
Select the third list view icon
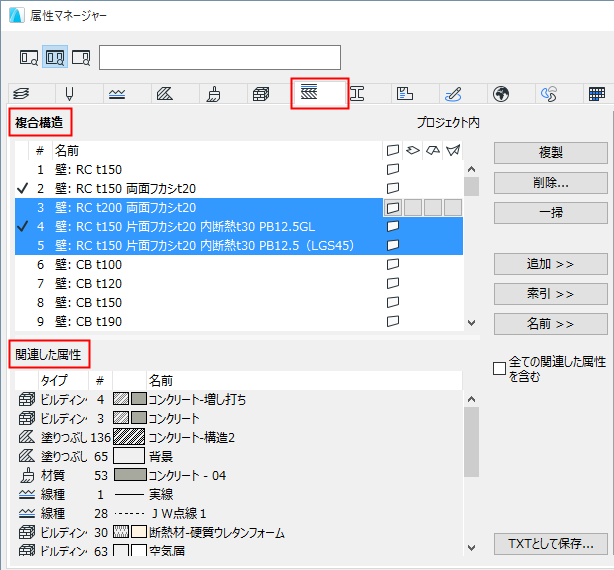(81, 57)
